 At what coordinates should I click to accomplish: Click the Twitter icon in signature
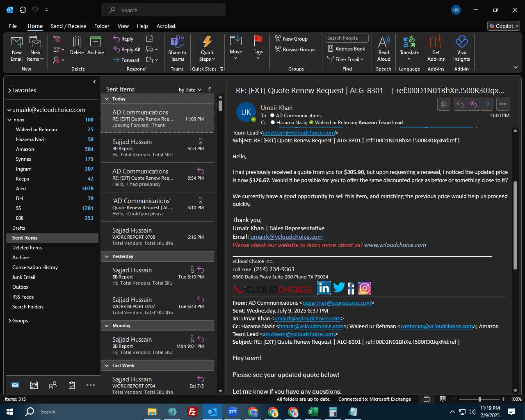339,288
